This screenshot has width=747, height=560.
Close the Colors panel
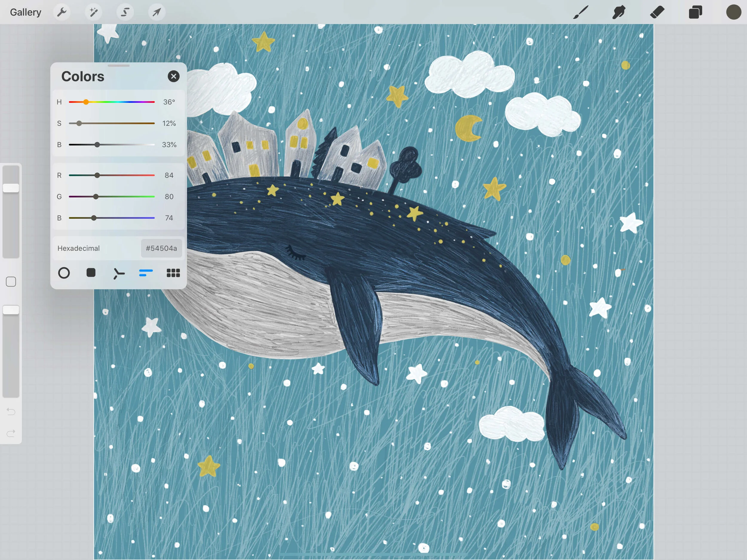tap(174, 76)
